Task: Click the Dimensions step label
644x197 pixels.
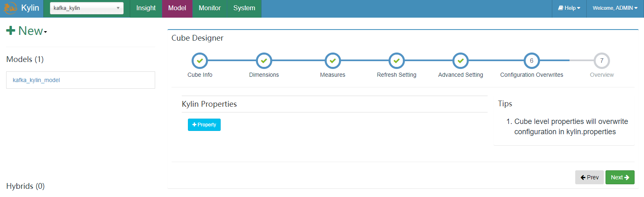Action: (x=264, y=75)
